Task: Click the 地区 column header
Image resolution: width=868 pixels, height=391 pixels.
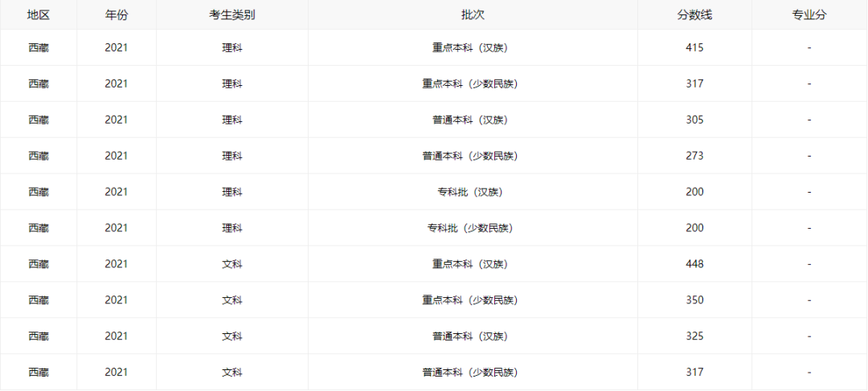Action: tap(38, 14)
